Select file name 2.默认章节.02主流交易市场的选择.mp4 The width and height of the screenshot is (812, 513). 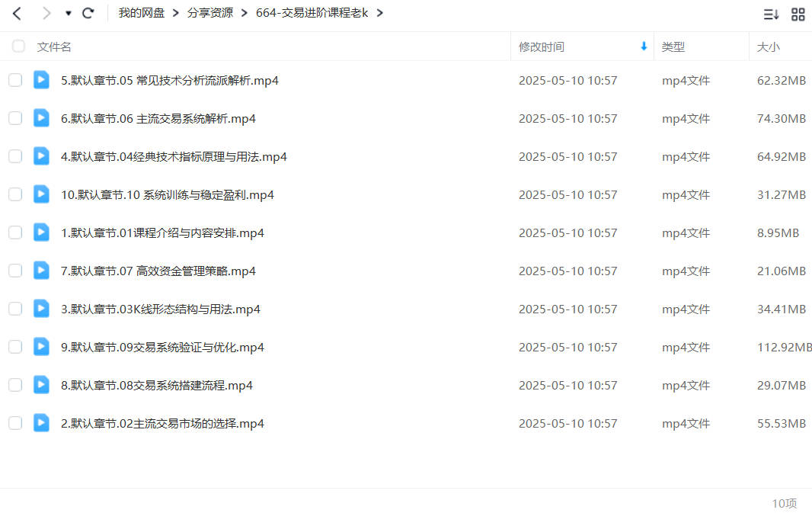162,423
